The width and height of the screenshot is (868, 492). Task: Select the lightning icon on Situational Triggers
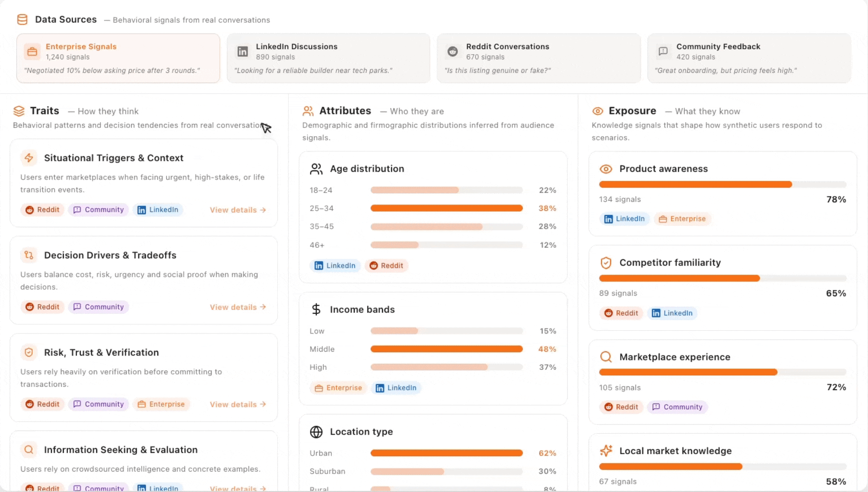[29, 158]
